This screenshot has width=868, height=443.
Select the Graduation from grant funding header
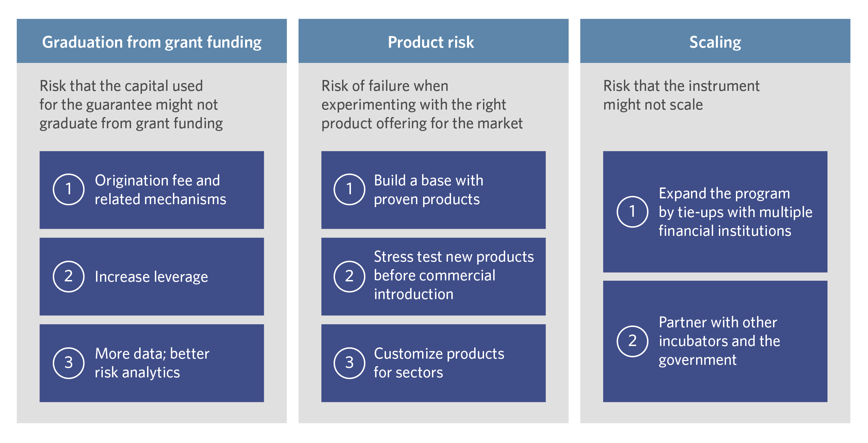point(152,41)
